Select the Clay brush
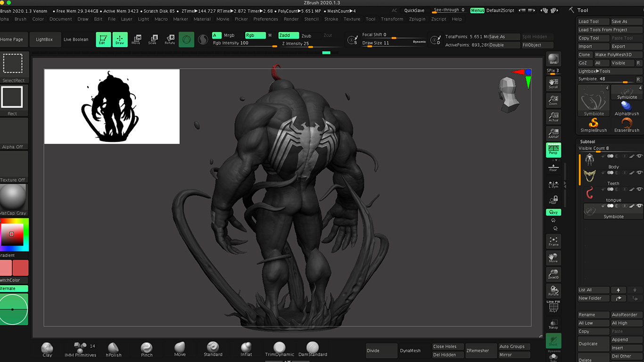 pos(47,350)
